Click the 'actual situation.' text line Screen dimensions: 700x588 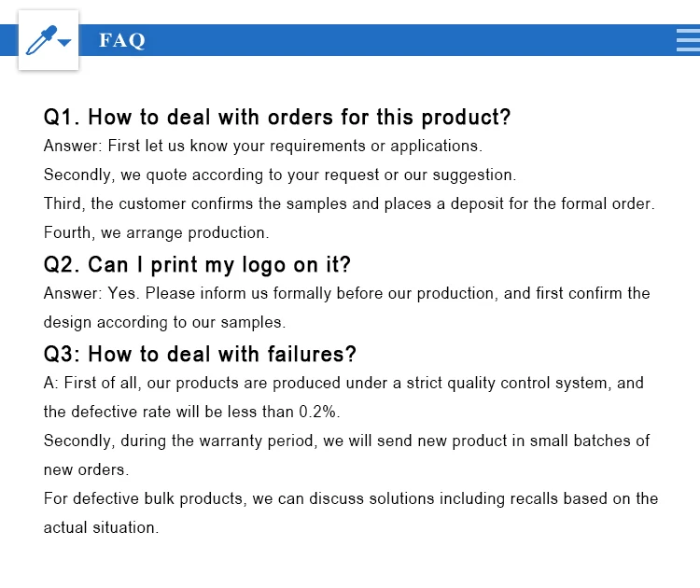101,527
